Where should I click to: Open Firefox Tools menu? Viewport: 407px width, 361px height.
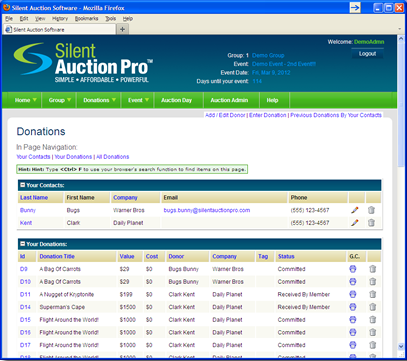pos(111,19)
